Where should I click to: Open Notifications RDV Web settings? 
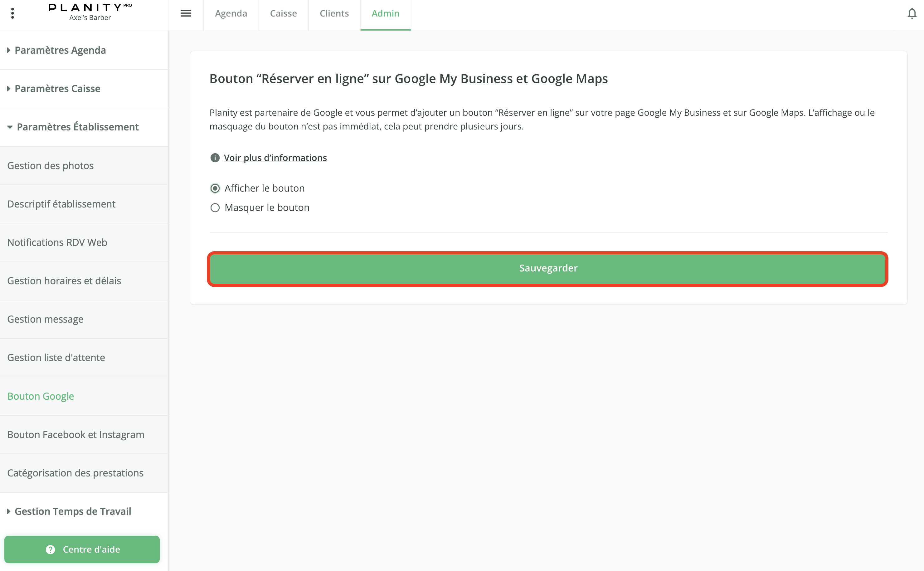point(57,242)
